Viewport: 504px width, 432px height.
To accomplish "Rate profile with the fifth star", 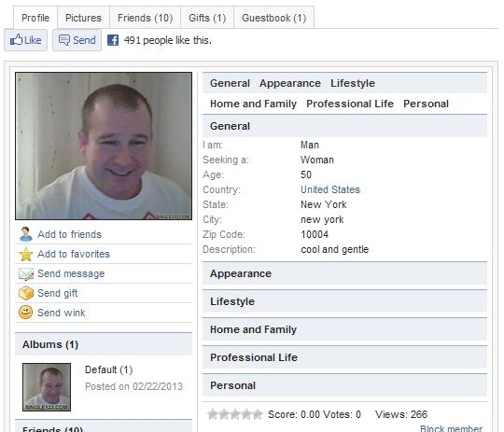I will (258, 414).
